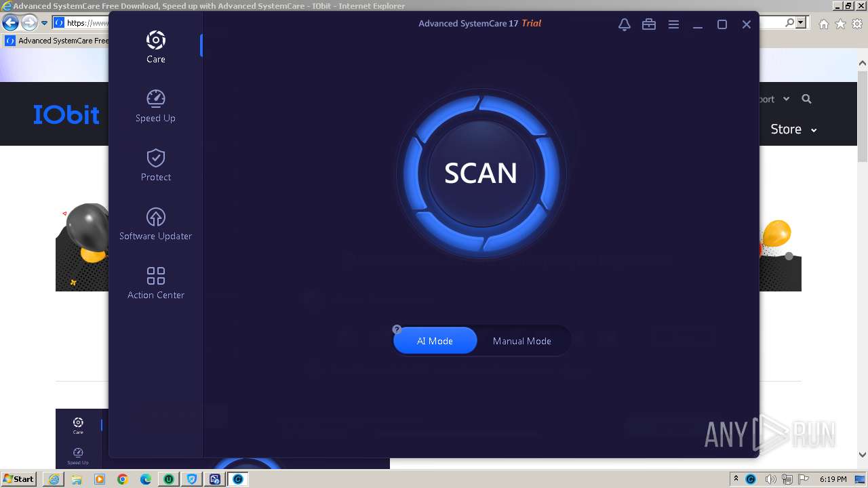Go back in Internet Explorer
Viewport: 868px width, 488px height.
pos(10,23)
